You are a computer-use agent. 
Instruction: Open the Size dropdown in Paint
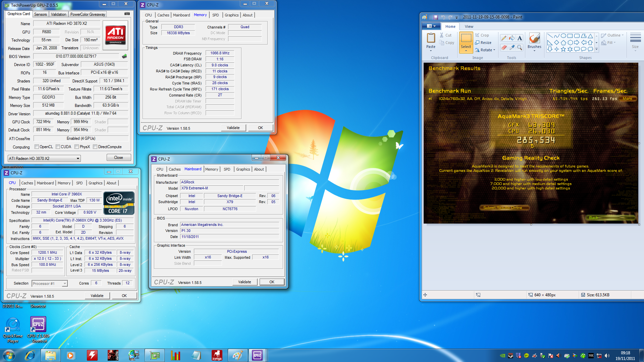coord(635,42)
